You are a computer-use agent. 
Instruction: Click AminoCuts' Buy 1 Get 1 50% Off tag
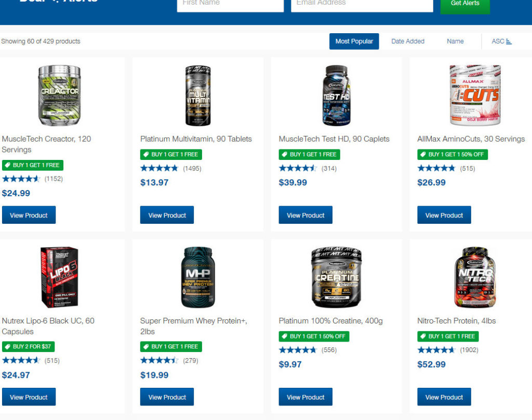coord(453,155)
